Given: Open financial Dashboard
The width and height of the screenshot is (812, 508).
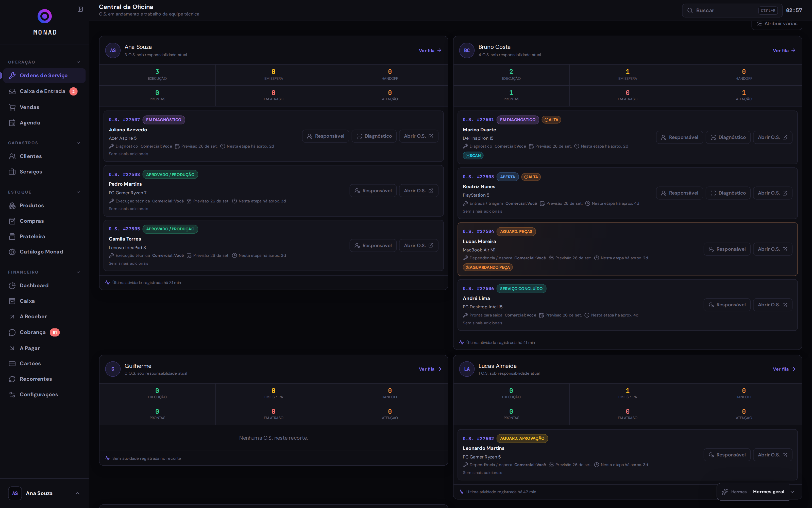Looking at the screenshot, I should (44, 285).
